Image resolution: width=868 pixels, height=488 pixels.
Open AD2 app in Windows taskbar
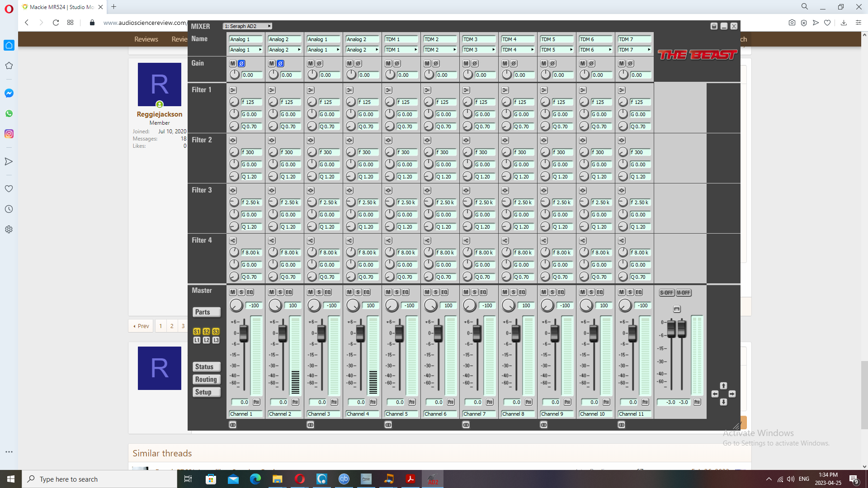(x=433, y=479)
